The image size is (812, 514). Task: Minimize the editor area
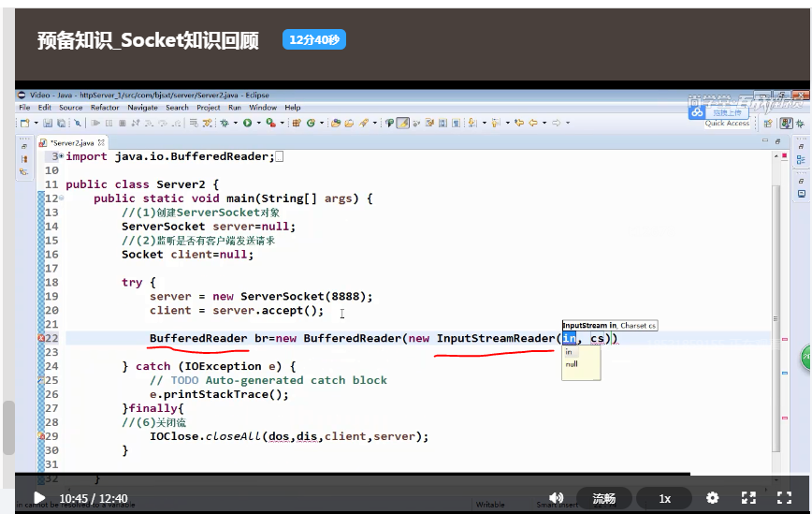[765, 141]
